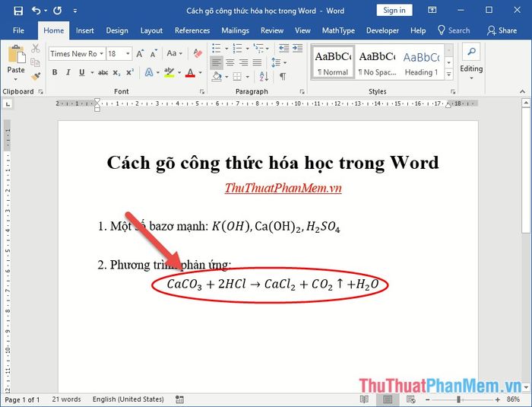Start a bulleted list
The width and height of the screenshot is (532, 407).
click(x=217, y=48)
